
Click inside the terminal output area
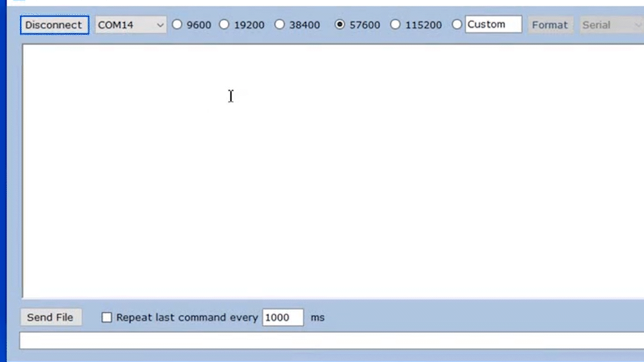333,171
